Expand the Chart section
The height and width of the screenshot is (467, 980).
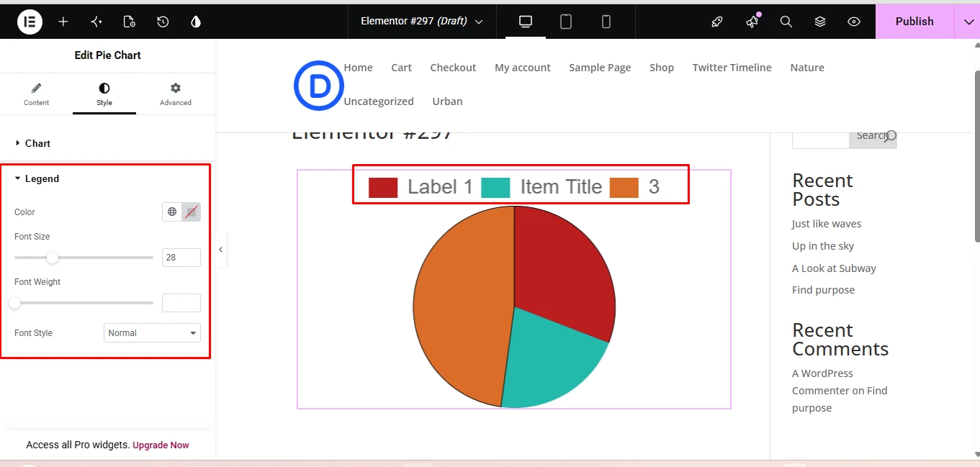(x=108, y=143)
